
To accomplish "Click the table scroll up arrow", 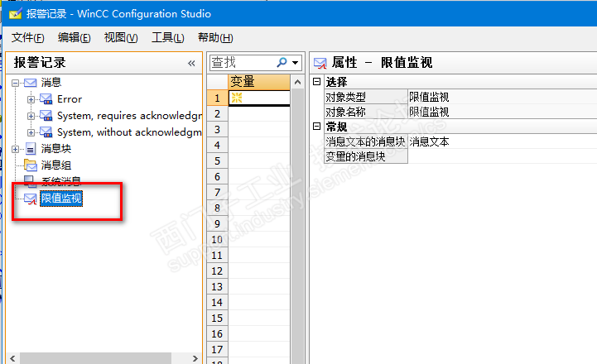I will tap(298, 82).
